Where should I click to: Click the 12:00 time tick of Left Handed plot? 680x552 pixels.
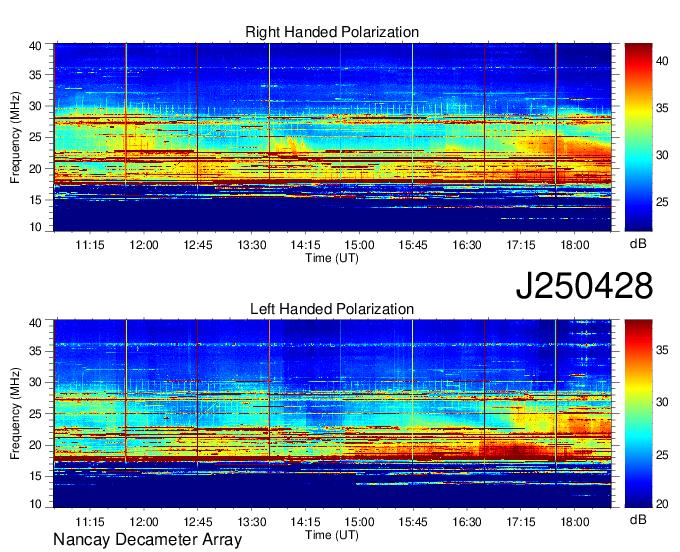point(144,522)
